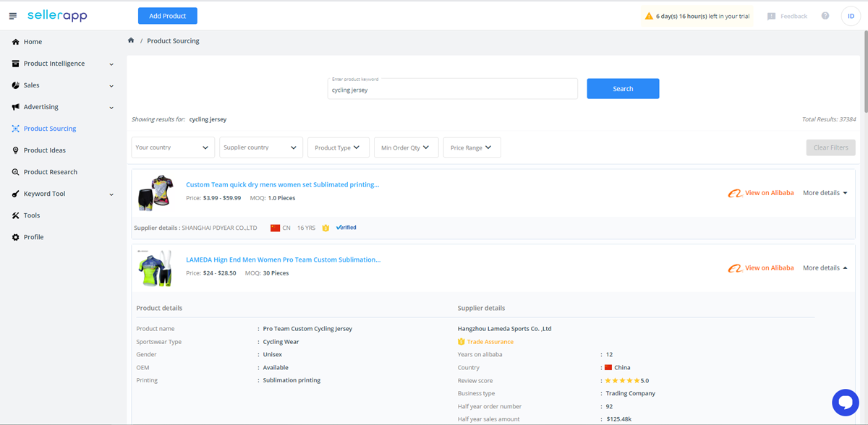Expand the Advertising submenu chevron
The image size is (868, 425).
click(111, 108)
